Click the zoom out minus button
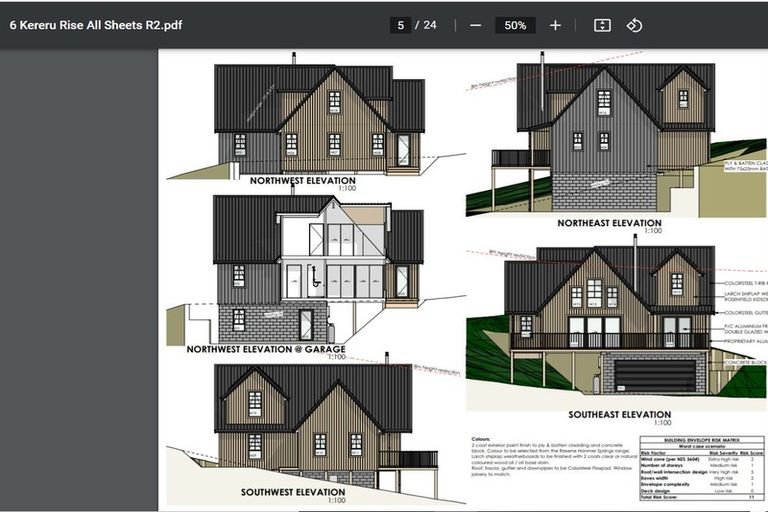The width and height of the screenshot is (768, 512). 475,25
